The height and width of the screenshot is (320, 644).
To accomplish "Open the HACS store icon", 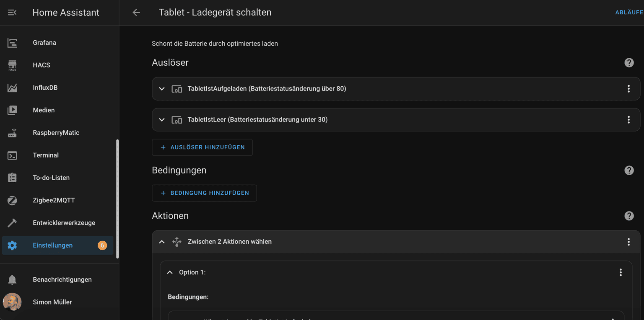I will pyautogui.click(x=12, y=65).
